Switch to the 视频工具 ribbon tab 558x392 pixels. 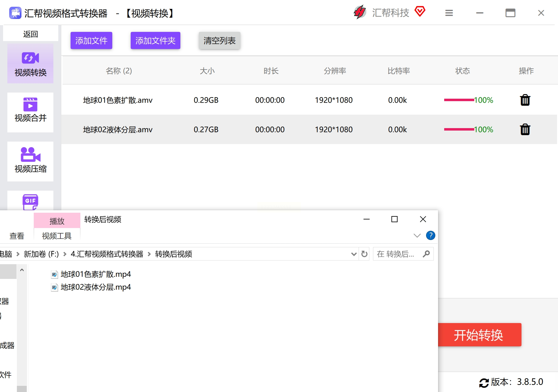[57, 236]
